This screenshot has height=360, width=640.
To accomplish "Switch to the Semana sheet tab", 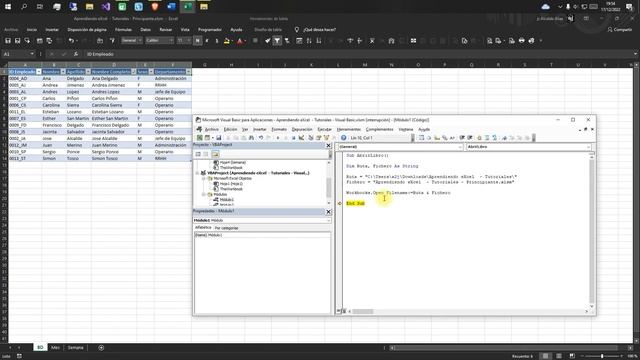I will click(x=76, y=348).
